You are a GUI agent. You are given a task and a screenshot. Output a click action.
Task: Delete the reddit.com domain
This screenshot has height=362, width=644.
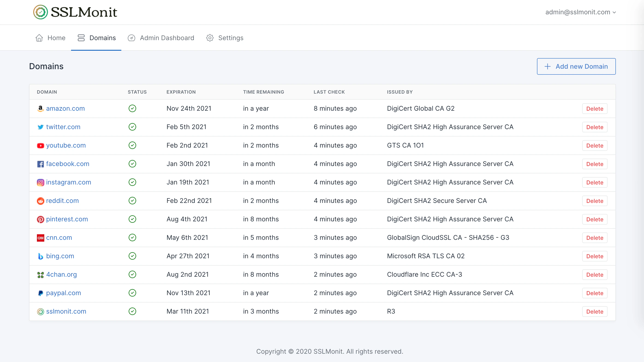click(594, 201)
